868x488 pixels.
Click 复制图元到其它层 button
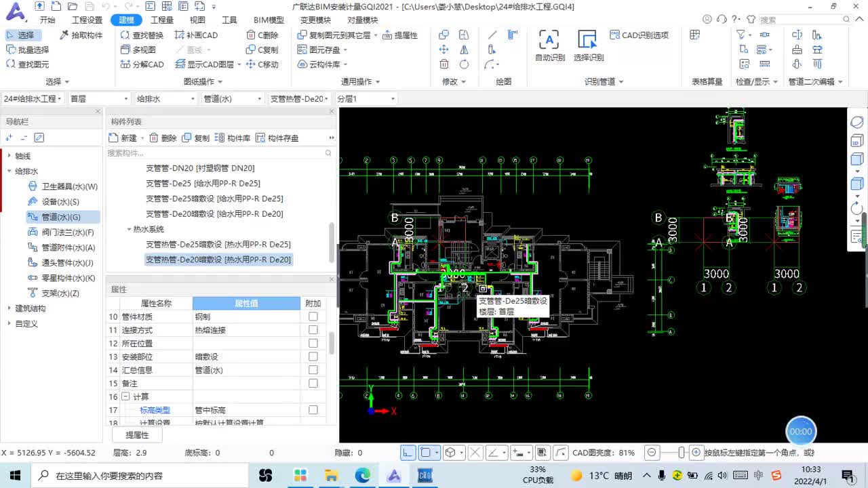pyautogui.click(x=334, y=35)
